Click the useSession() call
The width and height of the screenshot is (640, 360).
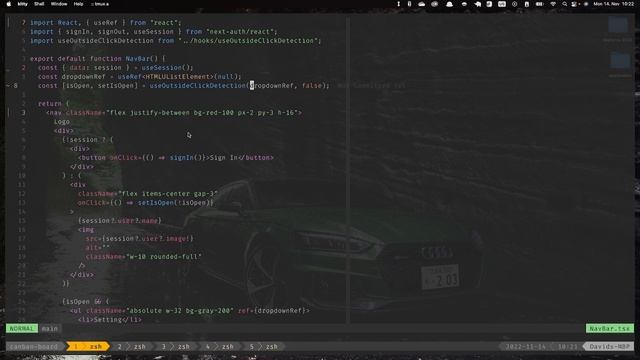167,68
